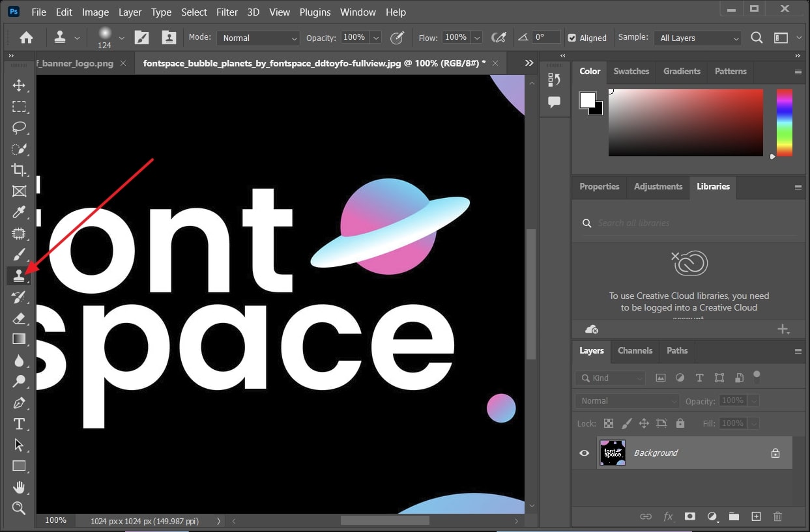Click the Background layer thumbnail
This screenshot has width=810, height=532.
[613, 453]
